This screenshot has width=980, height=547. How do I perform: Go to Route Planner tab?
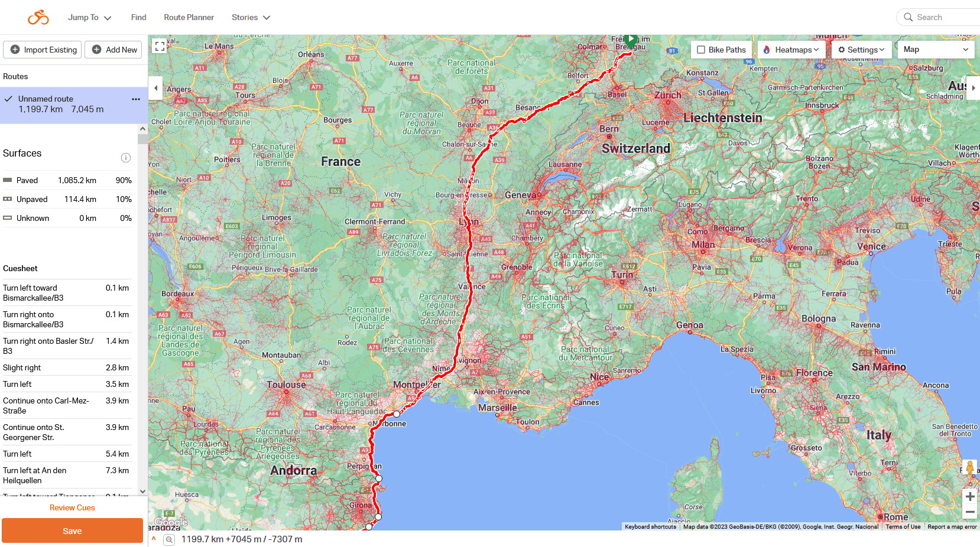[x=189, y=18]
